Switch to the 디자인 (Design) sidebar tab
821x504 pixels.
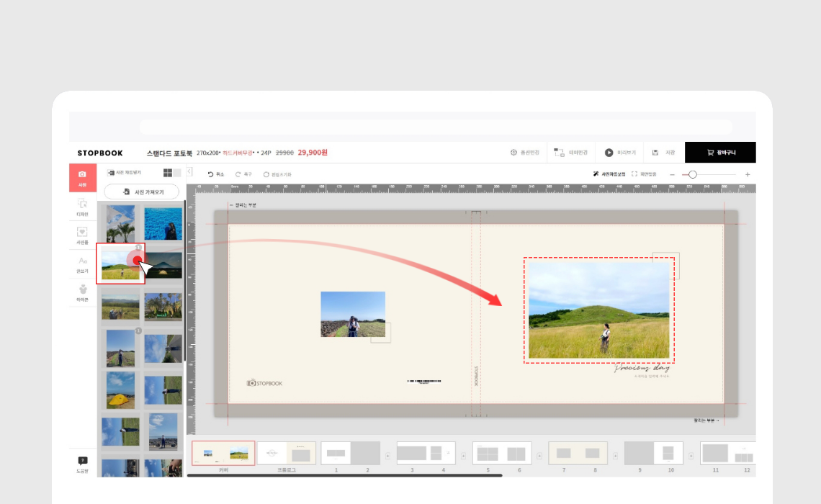pos(82,207)
